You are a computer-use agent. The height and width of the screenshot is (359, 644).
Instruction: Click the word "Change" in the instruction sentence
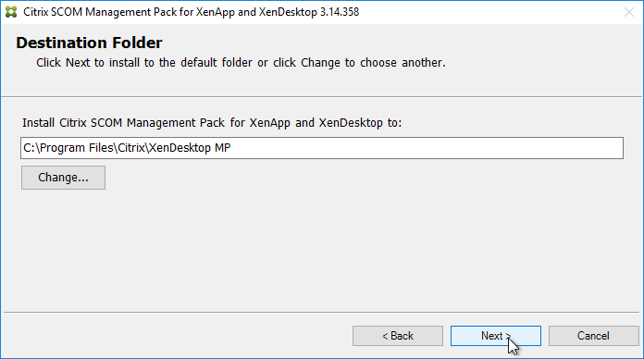tap(320, 62)
